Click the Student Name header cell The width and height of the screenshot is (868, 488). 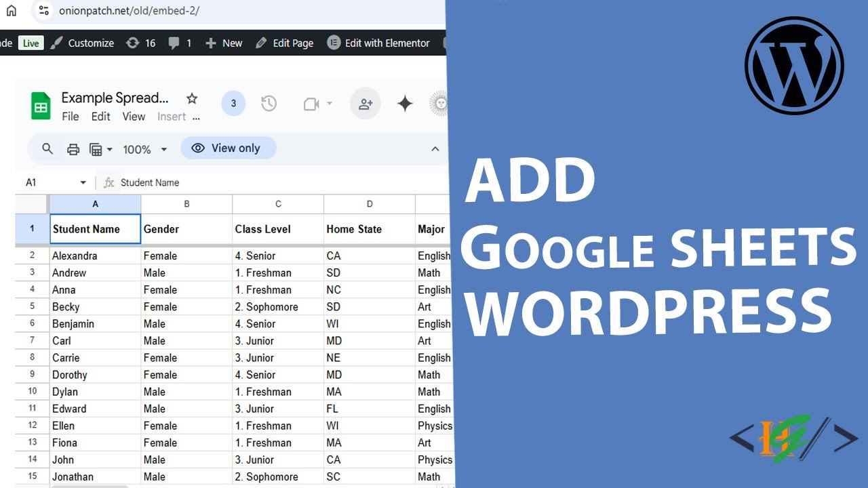point(95,229)
